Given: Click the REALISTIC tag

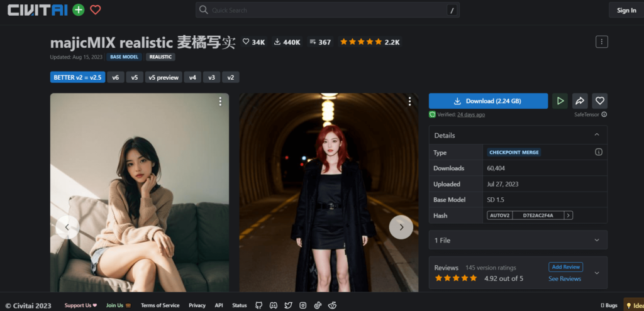Looking at the screenshot, I should coord(160,57).
